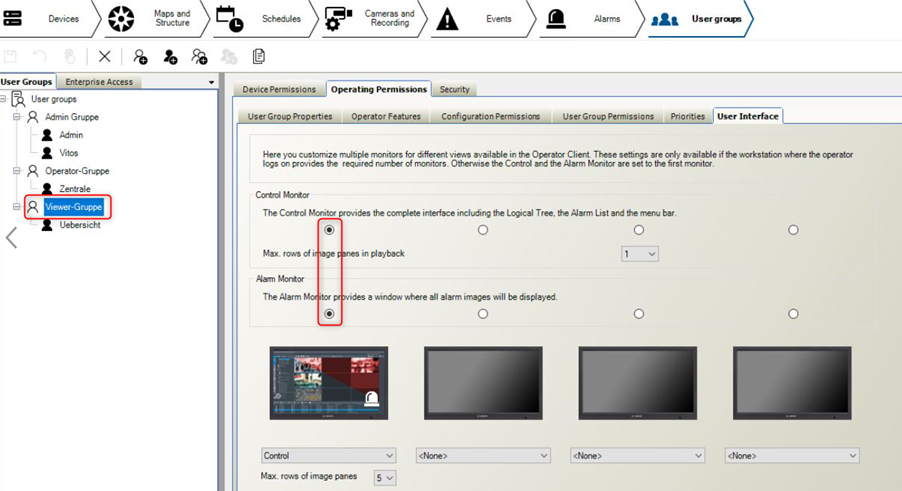Click the Schedules calendar icon
The height and width of the screenshot is (491, 902).
[228, 19]
